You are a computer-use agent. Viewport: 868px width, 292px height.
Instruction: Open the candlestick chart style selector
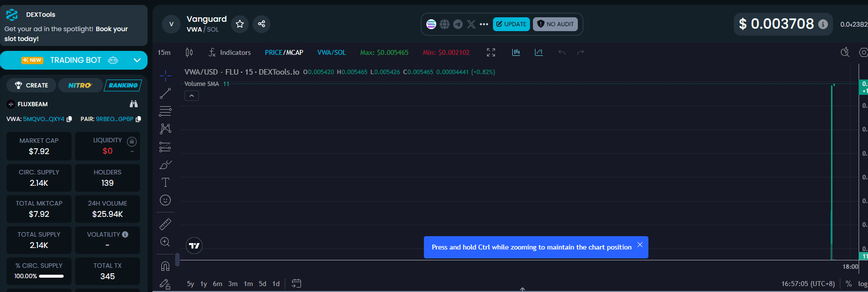[189, 52]
